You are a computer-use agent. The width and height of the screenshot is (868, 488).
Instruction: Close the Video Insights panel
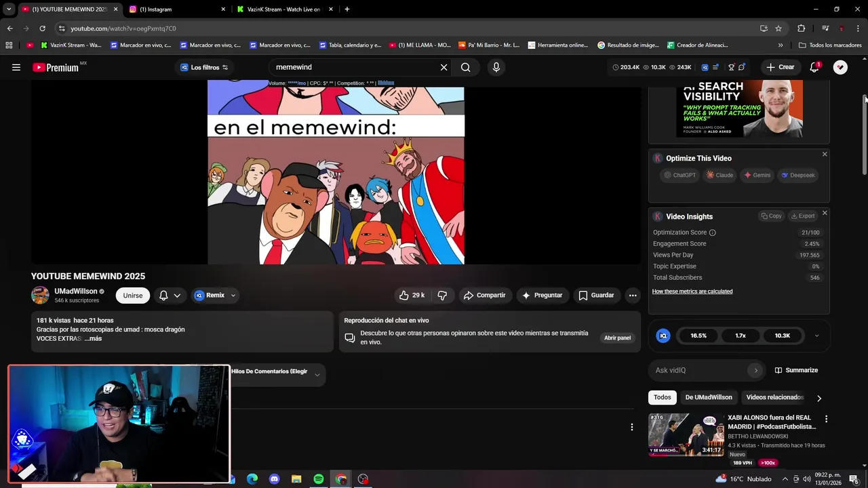pyautogui.click(x=825, y=213)
